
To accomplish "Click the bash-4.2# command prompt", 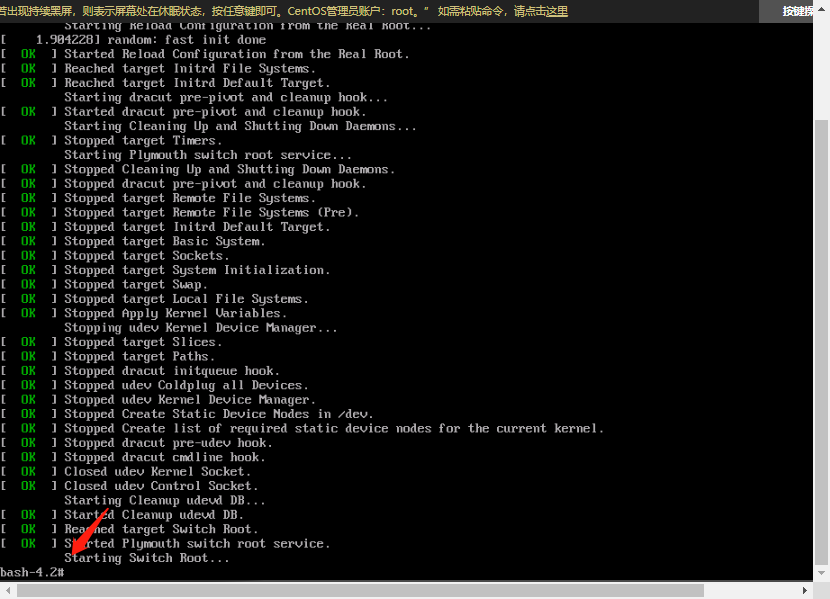I will tap(32, 572).
